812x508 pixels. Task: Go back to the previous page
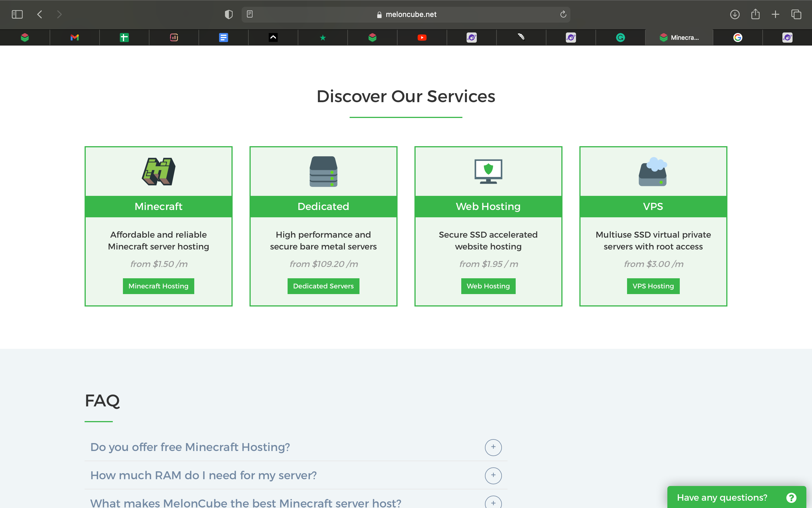(x=39, y=14)
